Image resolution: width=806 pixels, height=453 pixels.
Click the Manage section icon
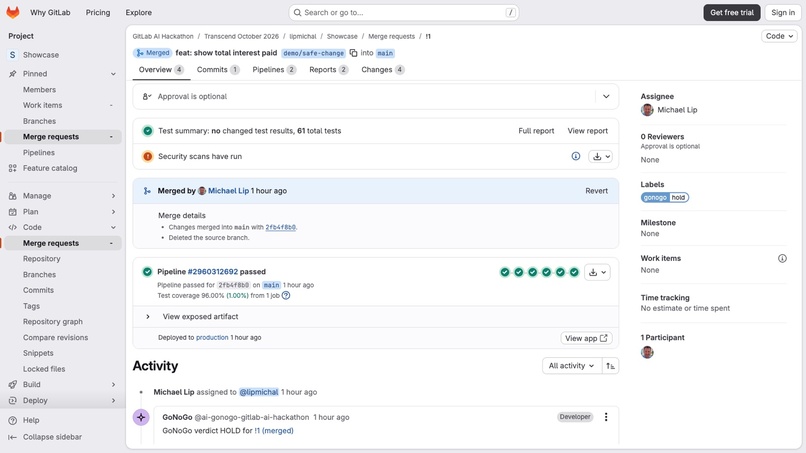[x=13, y=196]
